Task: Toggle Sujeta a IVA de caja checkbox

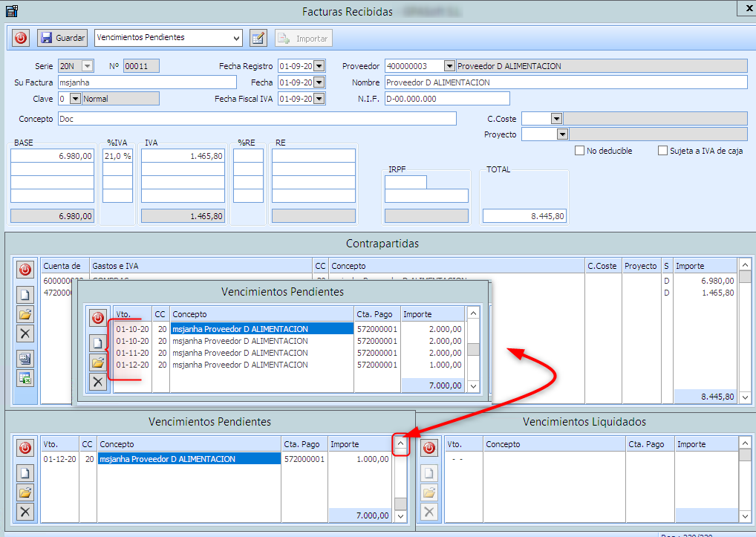Action: click(663, 151)
